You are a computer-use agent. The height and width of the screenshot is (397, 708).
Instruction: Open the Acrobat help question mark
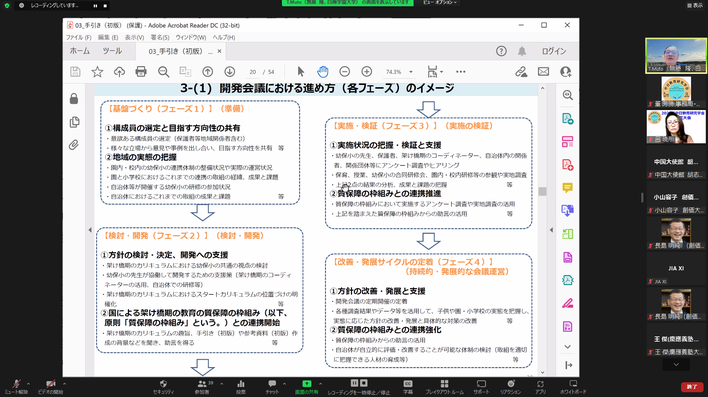[501, 51]
